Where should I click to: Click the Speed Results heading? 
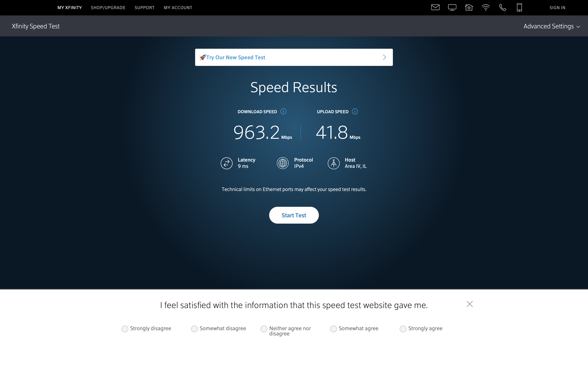point(294,87)
